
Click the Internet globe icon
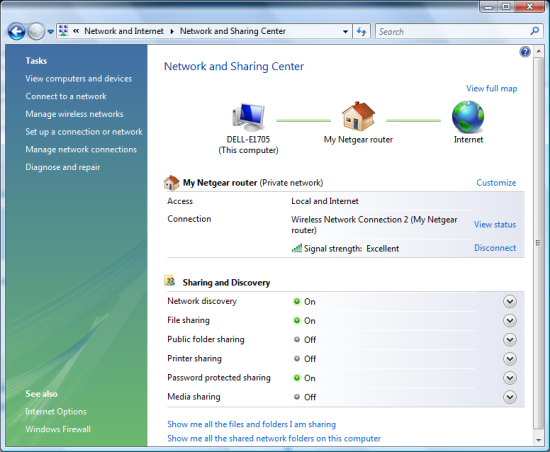pos(468,117)
